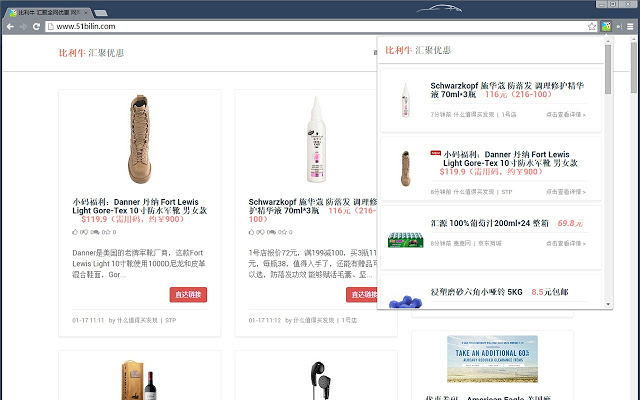The width and height of the screenshot is (640, 400).
Task: Click the 69.8元 price in the popup
Action: [570, 223]
